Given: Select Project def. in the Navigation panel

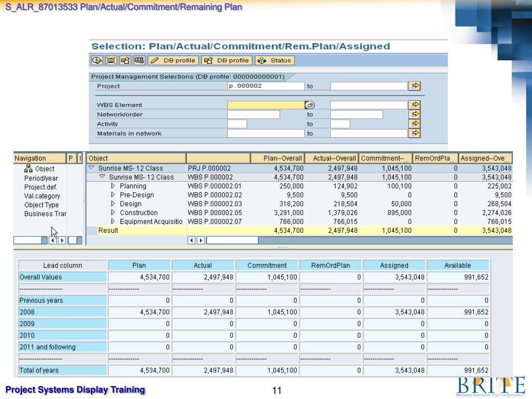Looking at the screenshot, I should [41, 187].
